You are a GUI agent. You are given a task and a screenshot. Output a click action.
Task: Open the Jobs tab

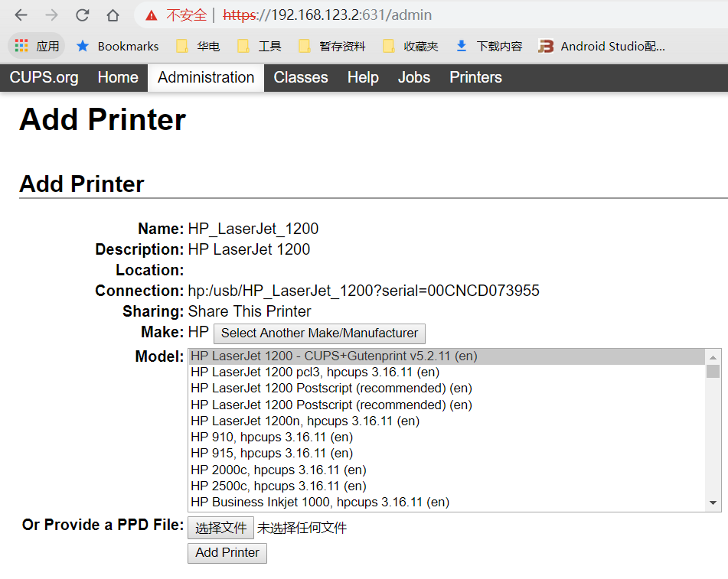(x=414, y=77)
